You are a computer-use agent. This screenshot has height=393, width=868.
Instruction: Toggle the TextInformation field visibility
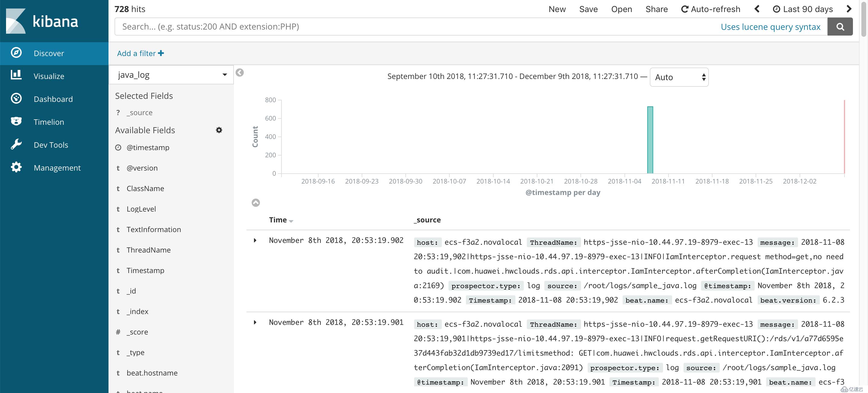point(153,229)
